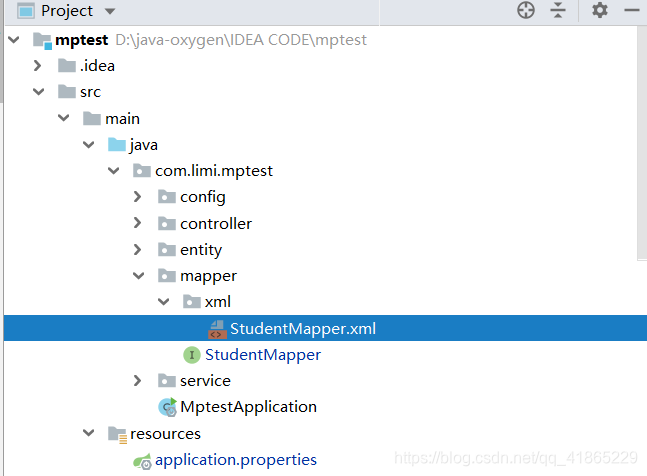Screen dimensions: 647x476
Task: Click the entity package icon
Action: coord(167,250)
